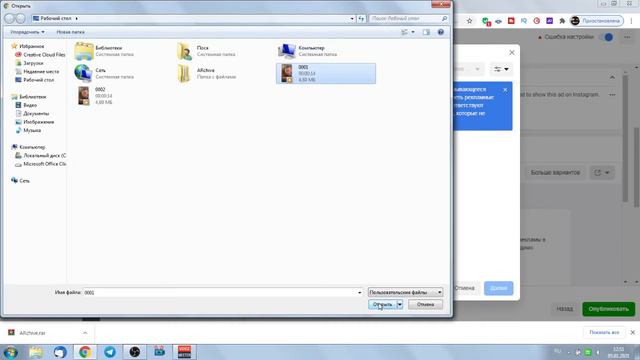640x360 pixels.
Task: Select Creative Cloud Files in favorites
Action: tap(44, 55)
